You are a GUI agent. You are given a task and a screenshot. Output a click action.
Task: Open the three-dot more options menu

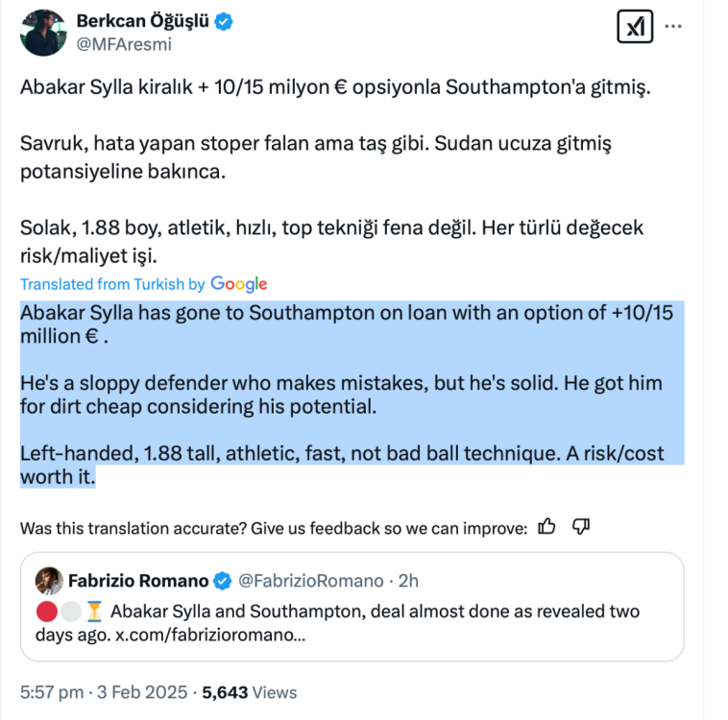click(674, 27)
